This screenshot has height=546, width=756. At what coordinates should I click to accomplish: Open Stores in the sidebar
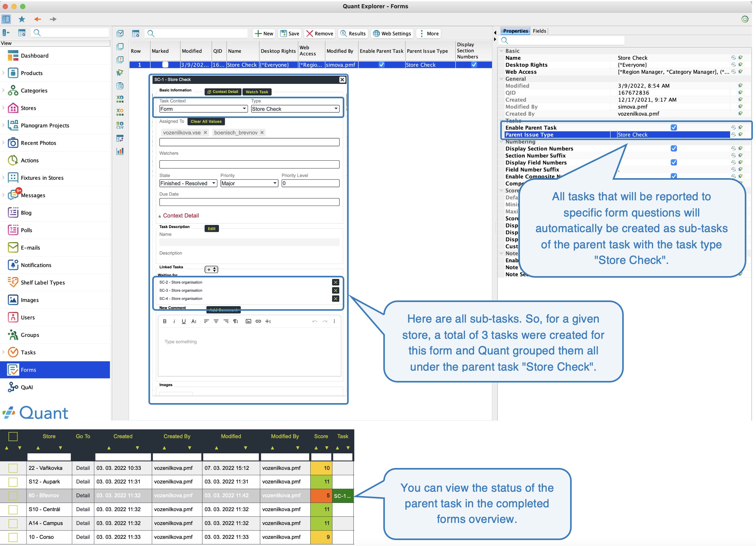click(x=28, y=108)
